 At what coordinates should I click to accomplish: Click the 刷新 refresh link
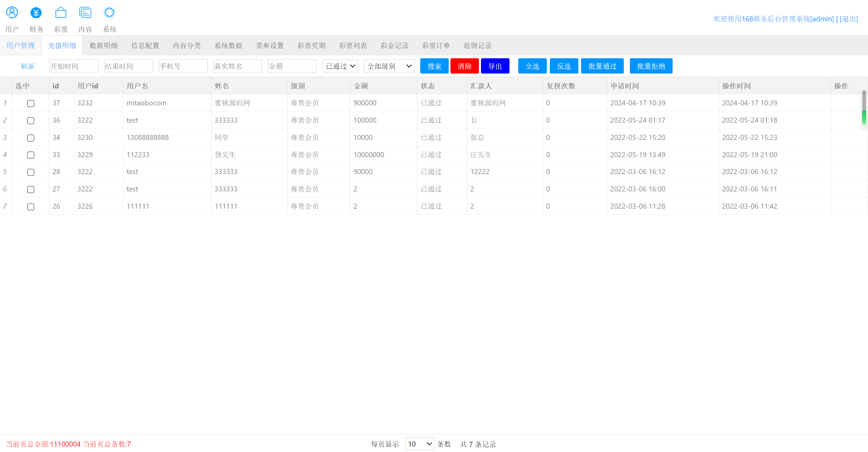point(27,66)
